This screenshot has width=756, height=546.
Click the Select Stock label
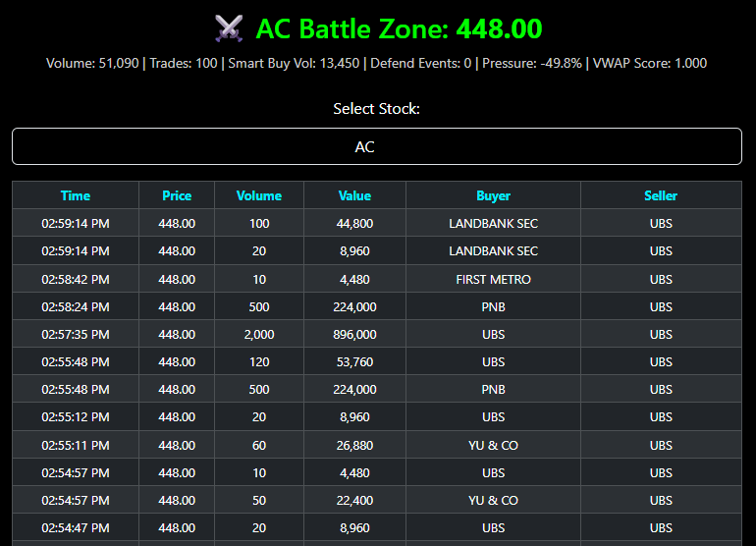[377, 108]
